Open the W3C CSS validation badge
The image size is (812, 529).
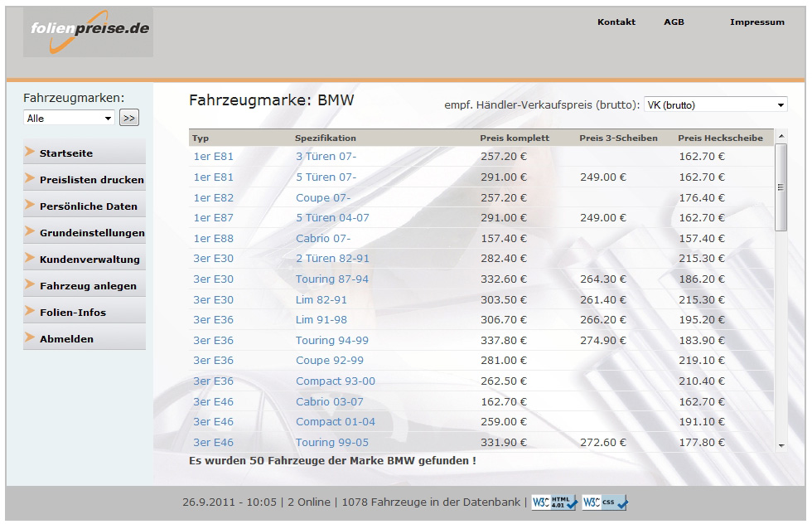(605, 502)
